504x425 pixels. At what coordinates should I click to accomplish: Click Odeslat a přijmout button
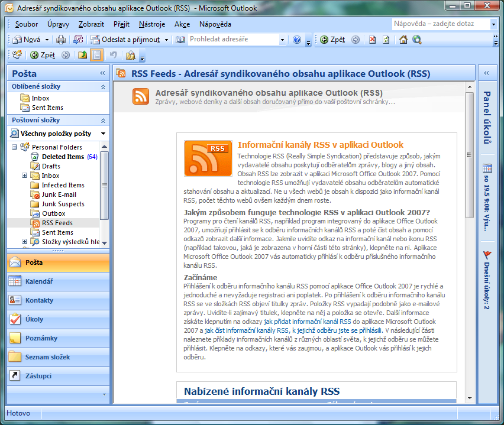[125, 40]
